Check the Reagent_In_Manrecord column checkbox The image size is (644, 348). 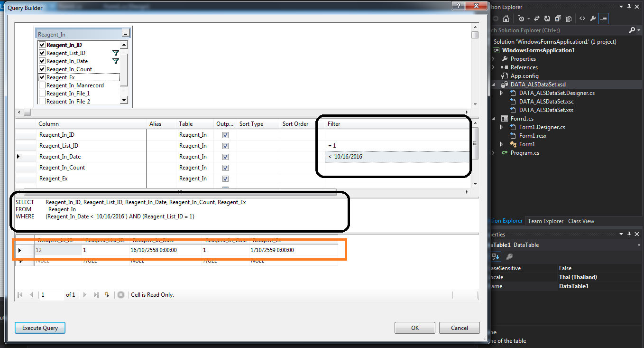tap(42, 85)
